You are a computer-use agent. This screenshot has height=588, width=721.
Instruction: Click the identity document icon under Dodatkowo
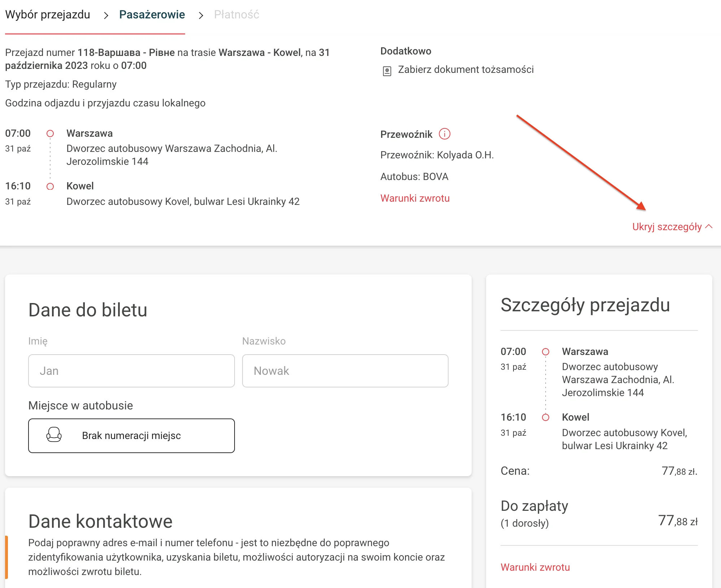pos(387,71)
